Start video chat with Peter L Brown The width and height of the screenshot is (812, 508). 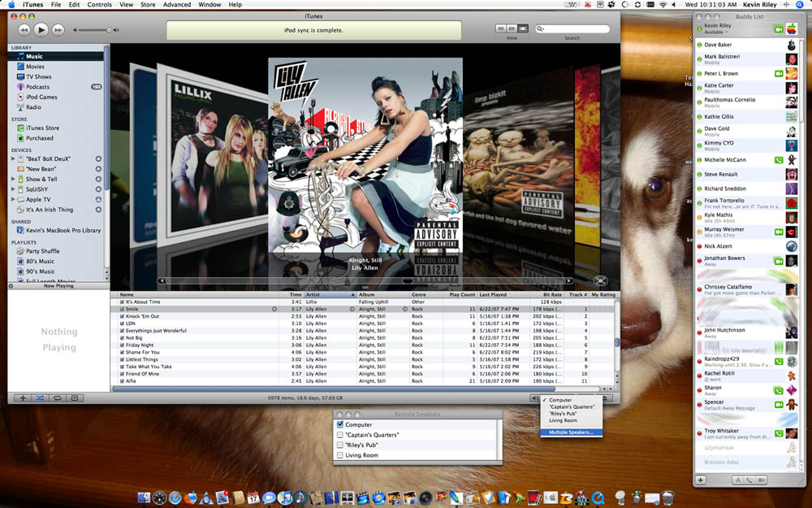pos(779,74)
